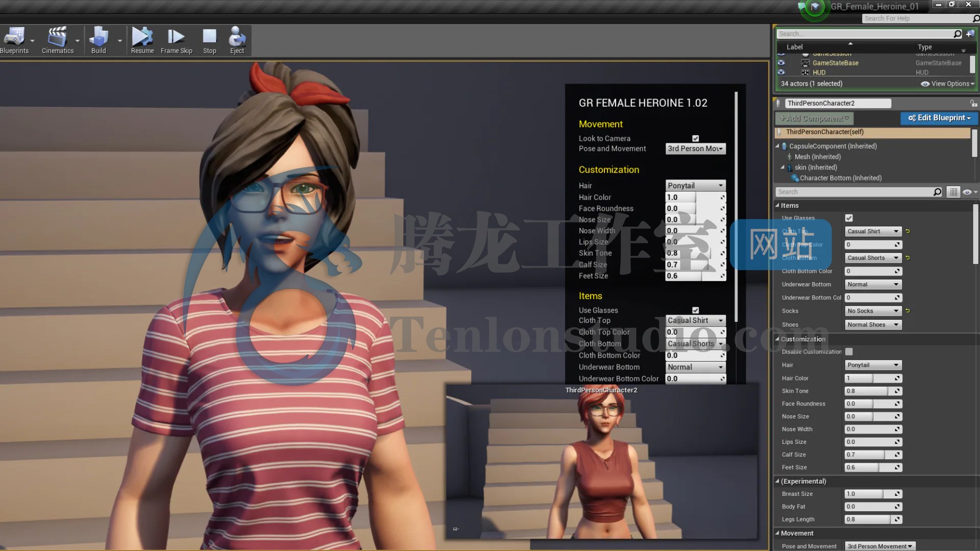This screenshot has width=980, height=551.
Task: Sort outliner by Label column
Action: 795,47
